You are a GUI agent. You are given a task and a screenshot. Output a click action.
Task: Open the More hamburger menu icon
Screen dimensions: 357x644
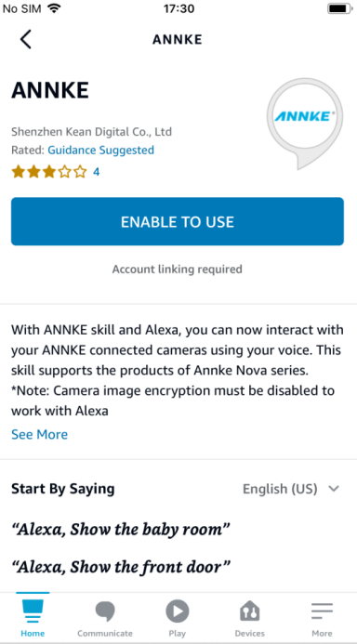click(x=322, y=611)
